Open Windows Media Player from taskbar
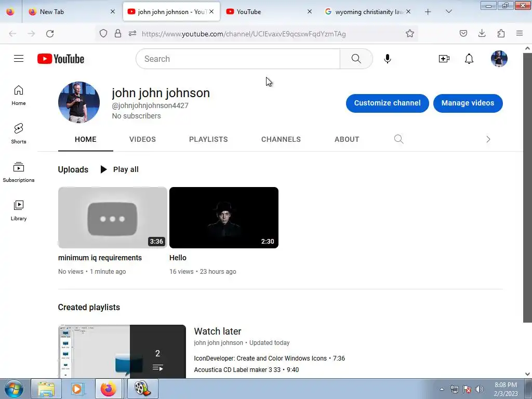The image size is (532, 399). (x=77, y=389)
